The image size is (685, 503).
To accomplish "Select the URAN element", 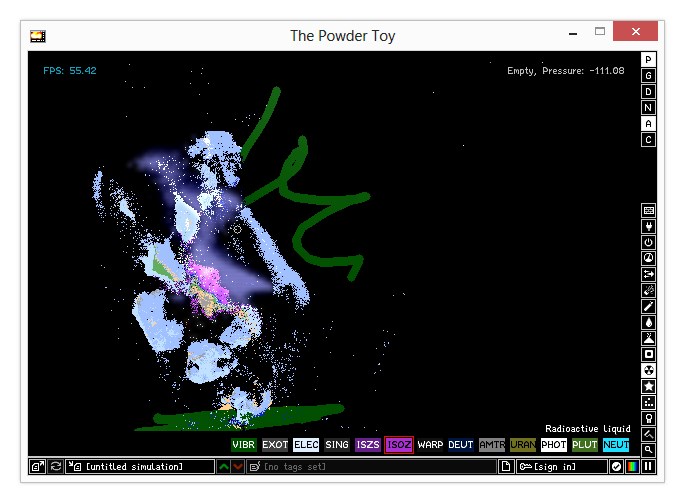I will (x=523, y=445).
